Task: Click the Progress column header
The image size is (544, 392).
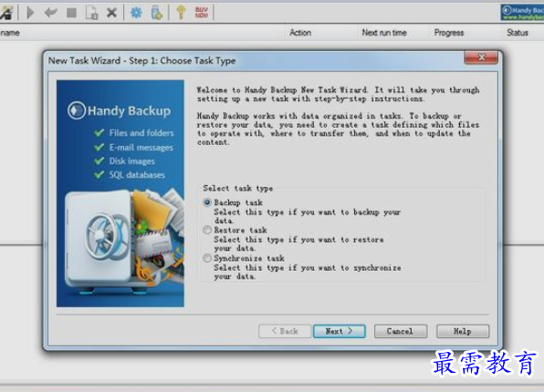Action: click(449, 33)
